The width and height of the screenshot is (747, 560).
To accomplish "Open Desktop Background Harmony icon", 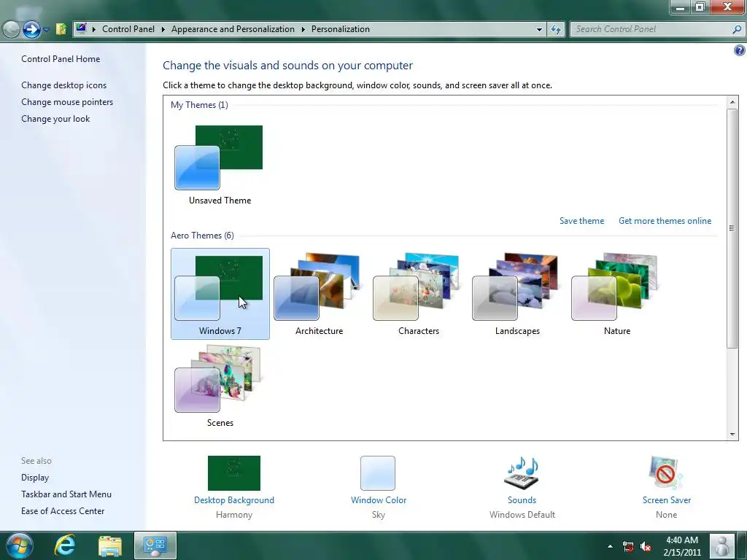I will 234,472.
